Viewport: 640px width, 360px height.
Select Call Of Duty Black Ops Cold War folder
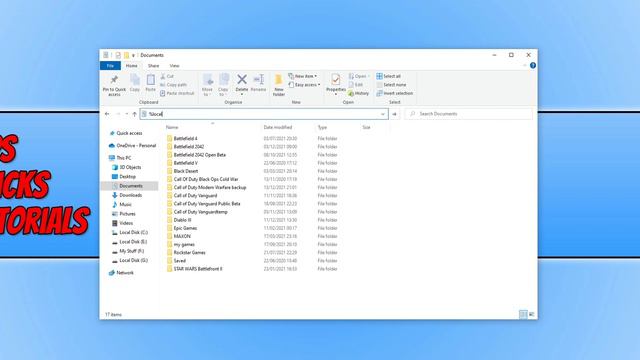click(x=206, y=179)
